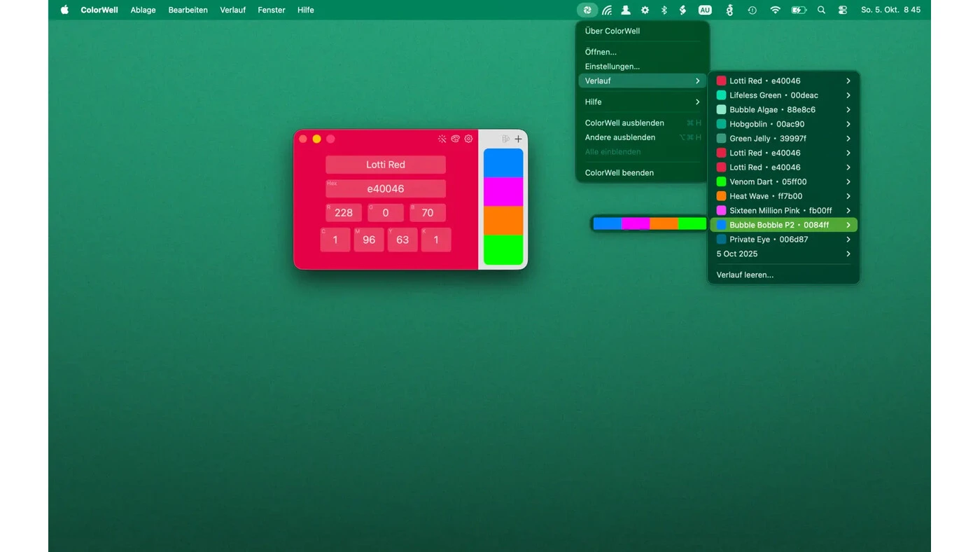Click the AU input source icon
The width and height of the screenshot is (980, 552).
point(705,10)
